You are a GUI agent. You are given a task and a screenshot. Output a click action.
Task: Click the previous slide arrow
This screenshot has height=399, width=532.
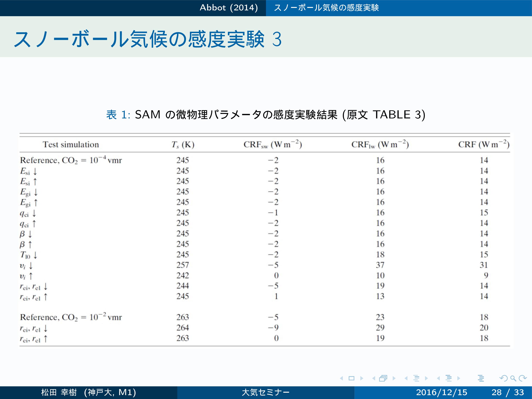pos(341,378)
